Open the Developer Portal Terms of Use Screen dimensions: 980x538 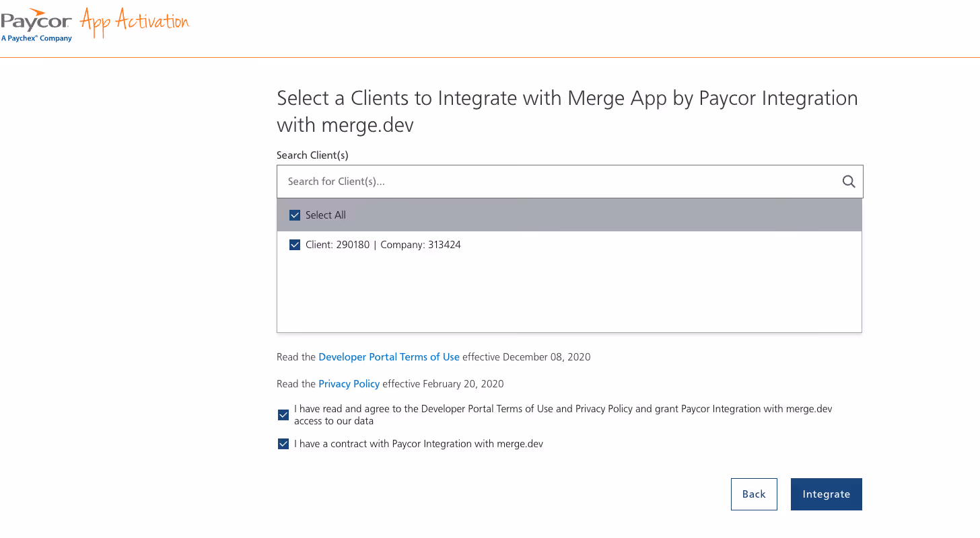tap(389, 356)
